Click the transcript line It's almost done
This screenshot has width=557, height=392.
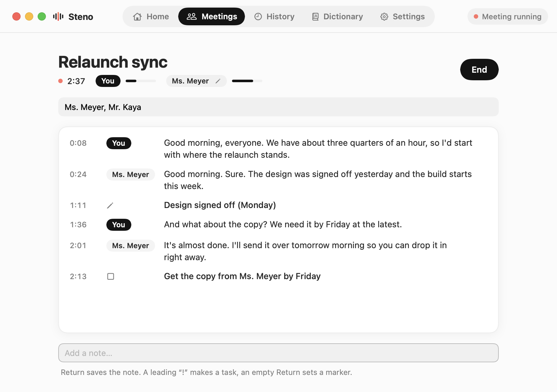tap(305, 251)
